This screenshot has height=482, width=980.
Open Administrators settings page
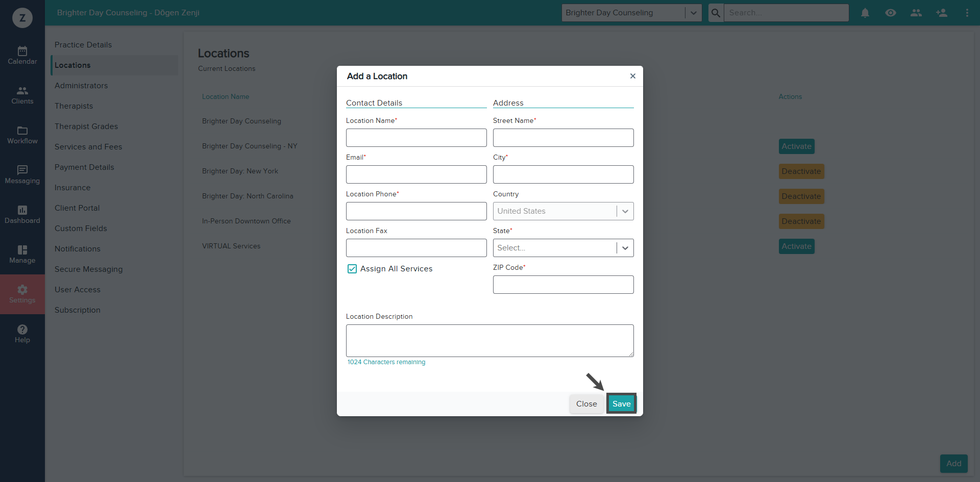point(81,86)
